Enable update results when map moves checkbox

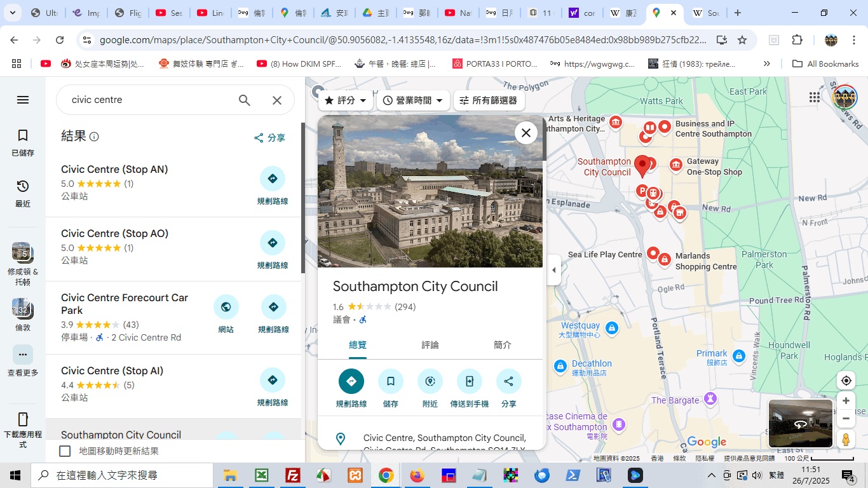point(65,451)
